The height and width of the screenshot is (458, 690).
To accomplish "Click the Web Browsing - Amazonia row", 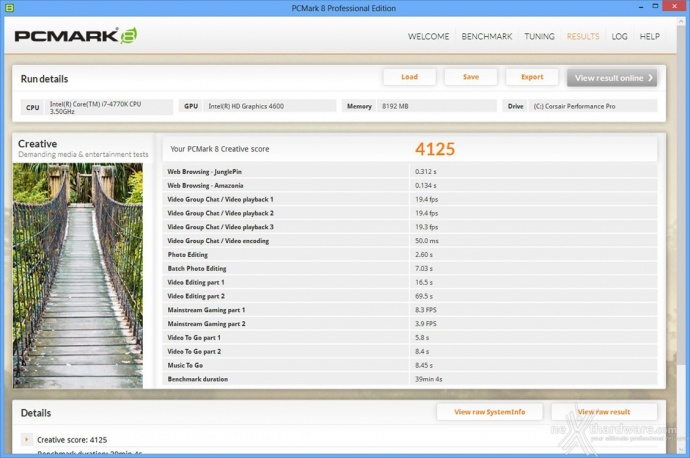I will coord(410,185).
